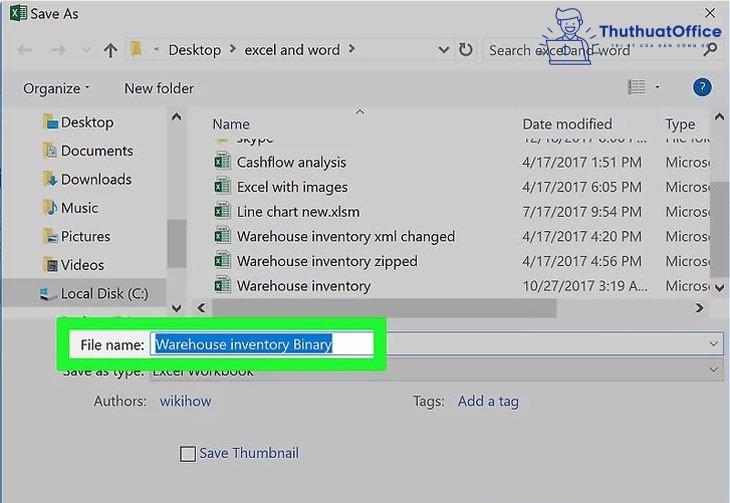Click the Back navigation arrow

(24, 49)
